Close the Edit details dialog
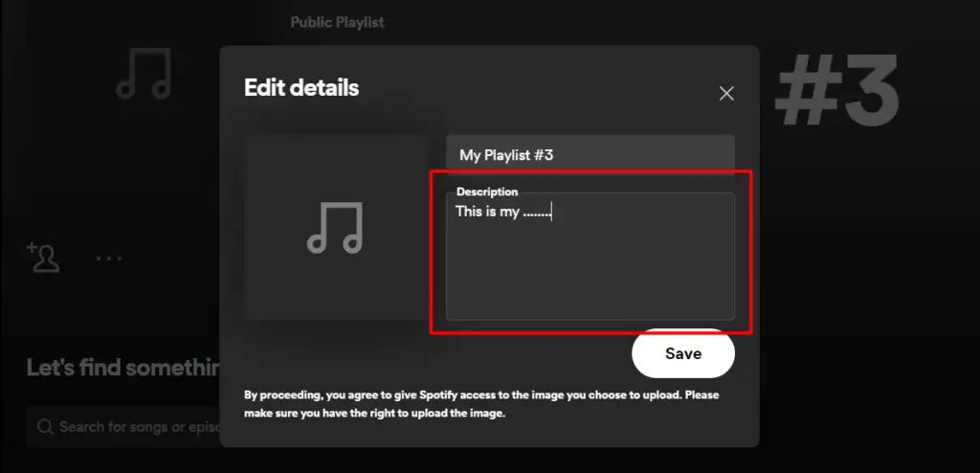The height and width of the screenshot is (473, 980). pos(726,94)
